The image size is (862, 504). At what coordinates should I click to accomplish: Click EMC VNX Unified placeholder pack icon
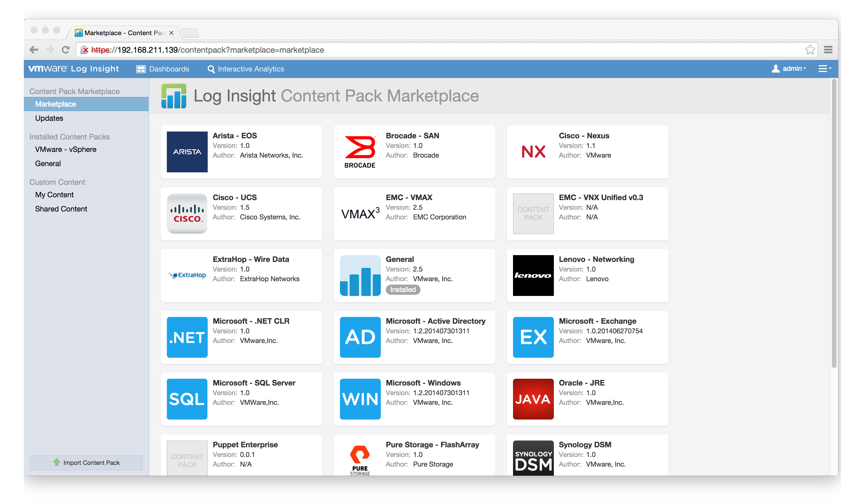coord(533,213)
